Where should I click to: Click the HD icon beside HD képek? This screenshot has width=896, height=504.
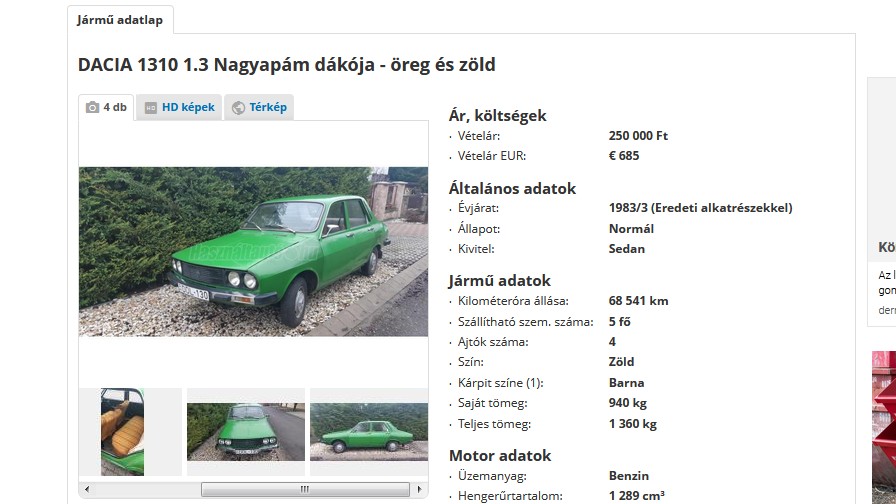[x=151, y=107]
